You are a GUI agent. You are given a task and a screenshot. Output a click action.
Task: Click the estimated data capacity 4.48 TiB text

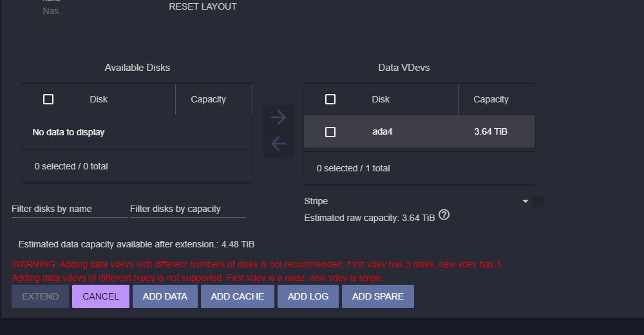tap(137, 245)
